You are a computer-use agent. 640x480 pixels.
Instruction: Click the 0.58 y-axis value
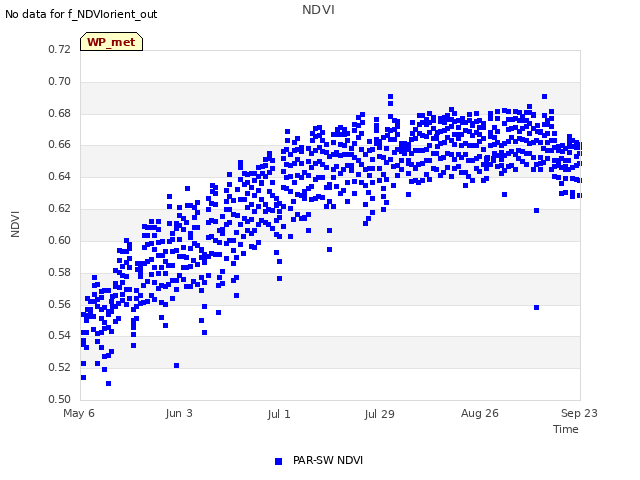(x=60, y=272)
